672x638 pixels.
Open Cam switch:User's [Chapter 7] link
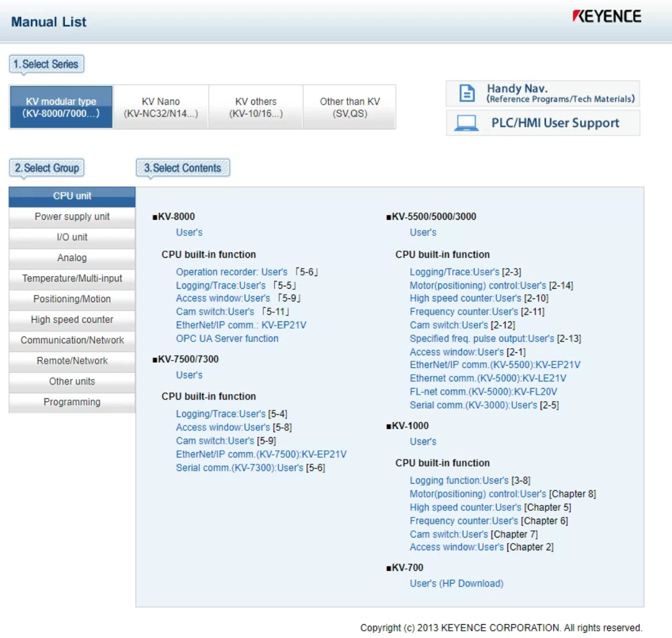449,534
